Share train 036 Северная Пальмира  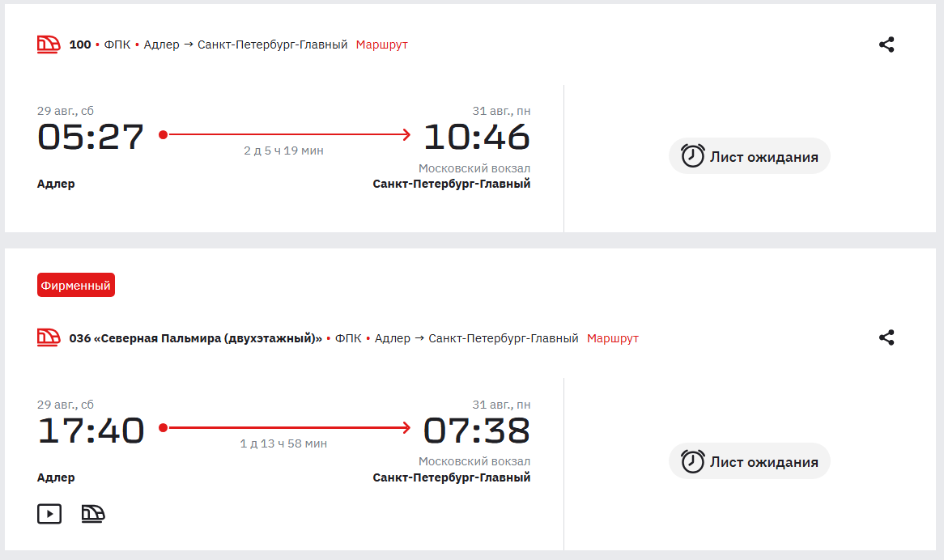(887, 337)
